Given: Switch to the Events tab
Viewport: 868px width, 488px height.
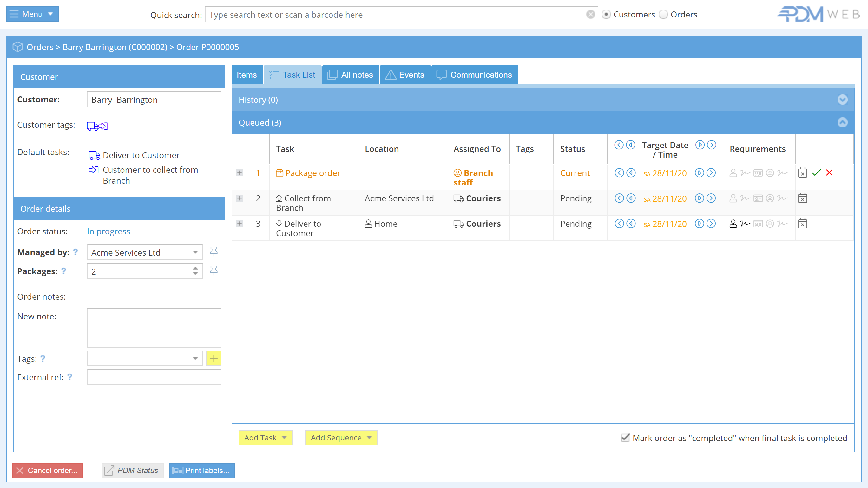Looking at the screenshot, I should 405,75.
